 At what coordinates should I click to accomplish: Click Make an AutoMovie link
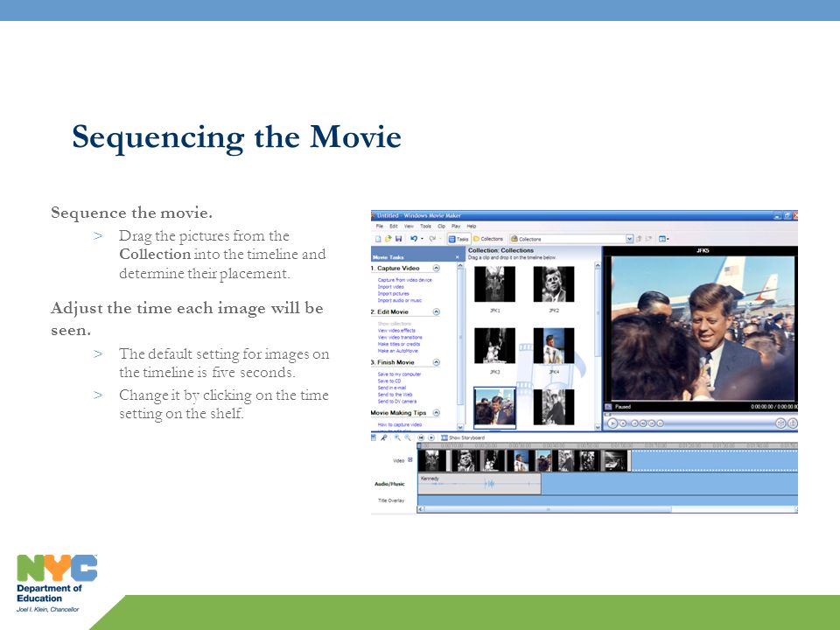[x=397, y=351]
